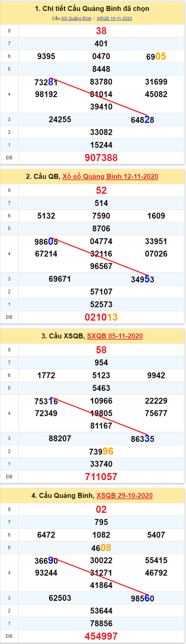Viewport: 186px width, 644px height.
Task: Click fourth prize number 98605
Action: coord(46,242)
